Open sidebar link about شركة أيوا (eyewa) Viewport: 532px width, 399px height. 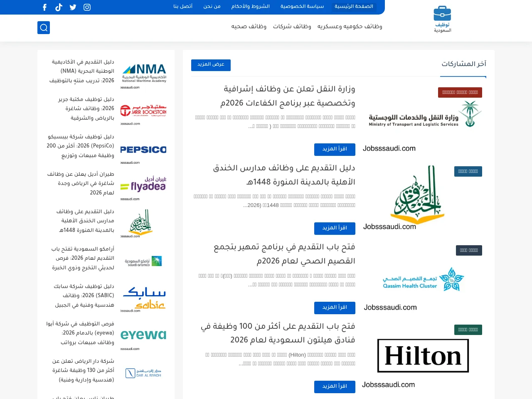80,333
